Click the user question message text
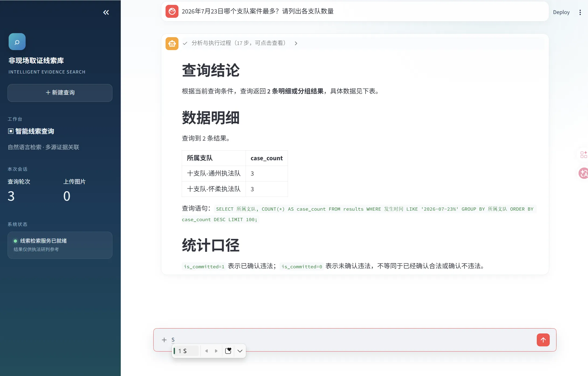The width and height of the screenshot is (588, 376). coord(258,11)
